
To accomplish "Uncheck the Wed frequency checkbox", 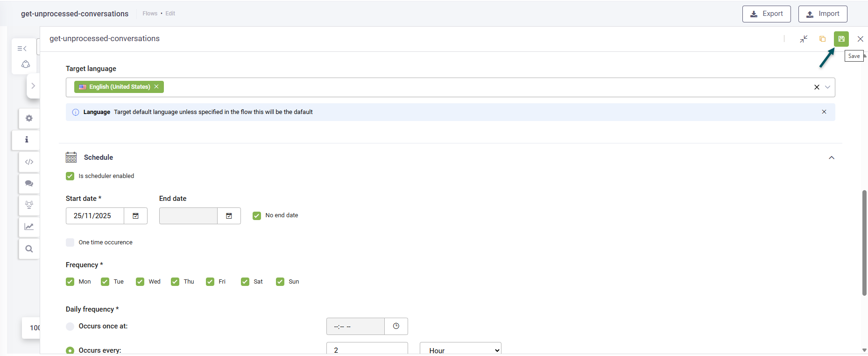I will pyautogui.click(x=140, y=282).
